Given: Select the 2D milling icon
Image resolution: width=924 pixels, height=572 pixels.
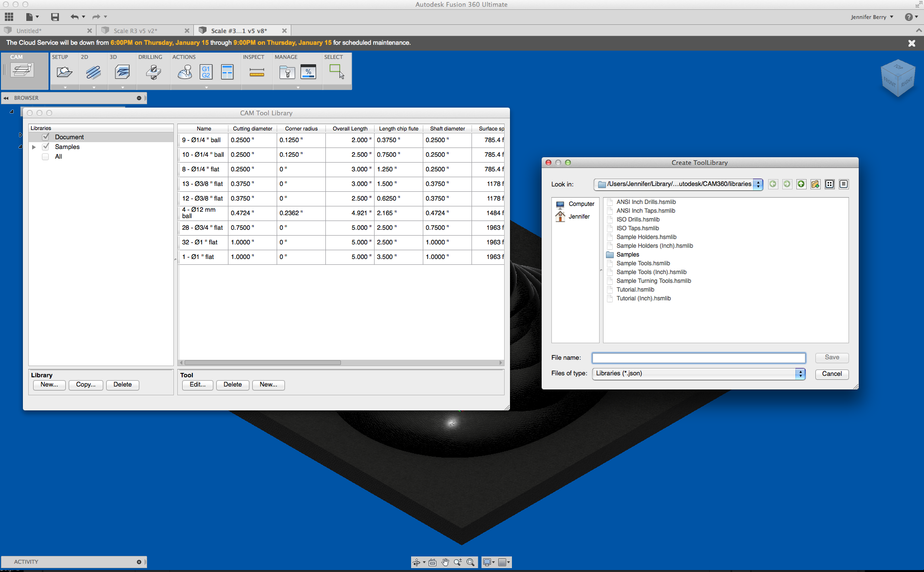Looking at the screenshot, I should [93, 72].
